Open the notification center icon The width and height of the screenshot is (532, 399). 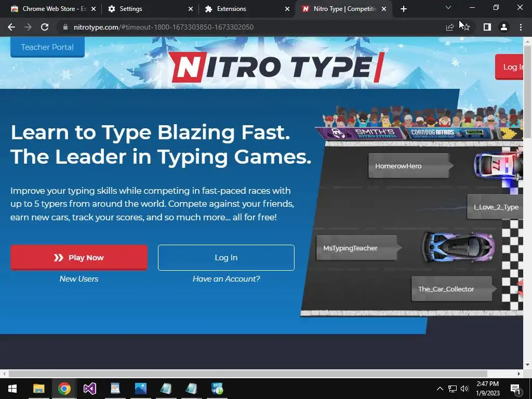tap(515, 389)
